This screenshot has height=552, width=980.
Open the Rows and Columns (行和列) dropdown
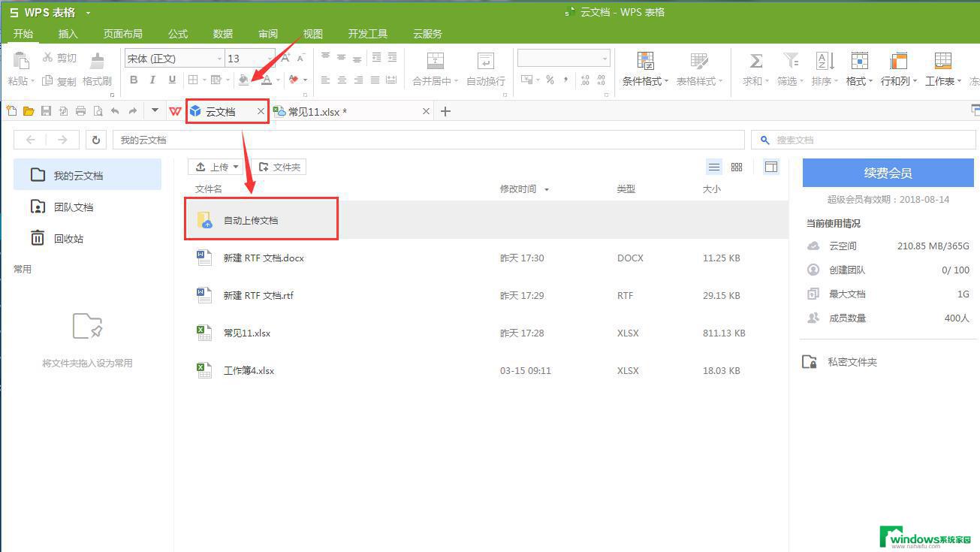pos(898,69)
